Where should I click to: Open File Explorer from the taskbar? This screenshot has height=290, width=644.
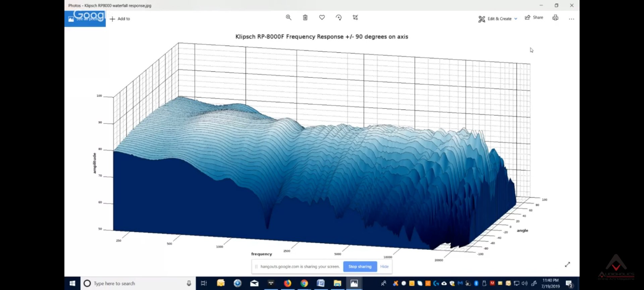337,283
